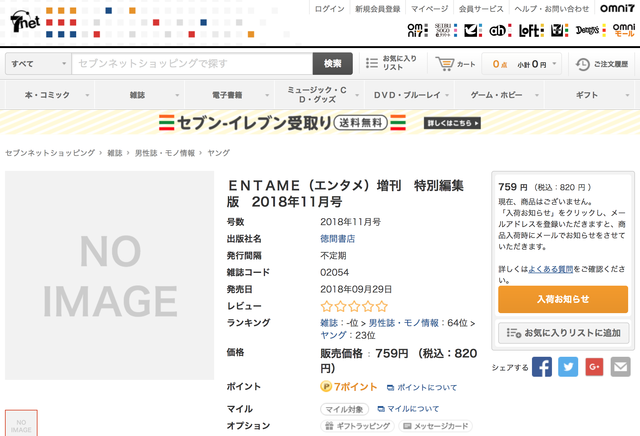The height and width of the screenshot is (436, 640).
Task: Click the 検索 search button
Action: (x=333, y=64)
